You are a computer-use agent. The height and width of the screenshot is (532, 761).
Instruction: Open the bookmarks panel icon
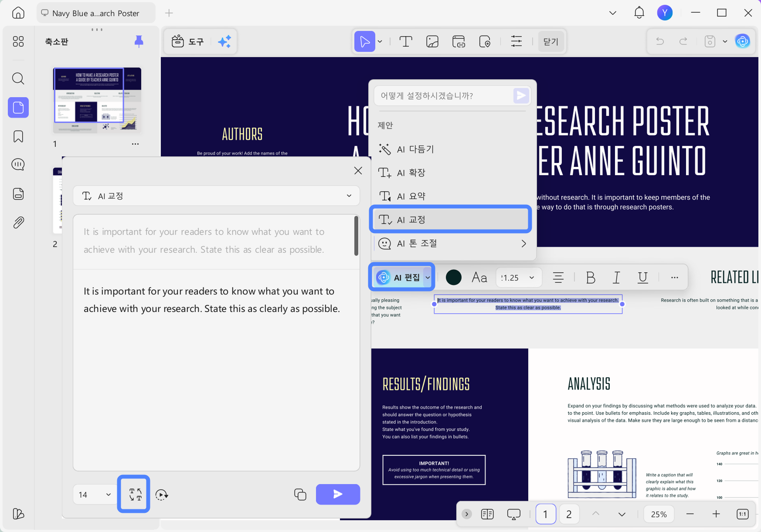coord(18,136)
